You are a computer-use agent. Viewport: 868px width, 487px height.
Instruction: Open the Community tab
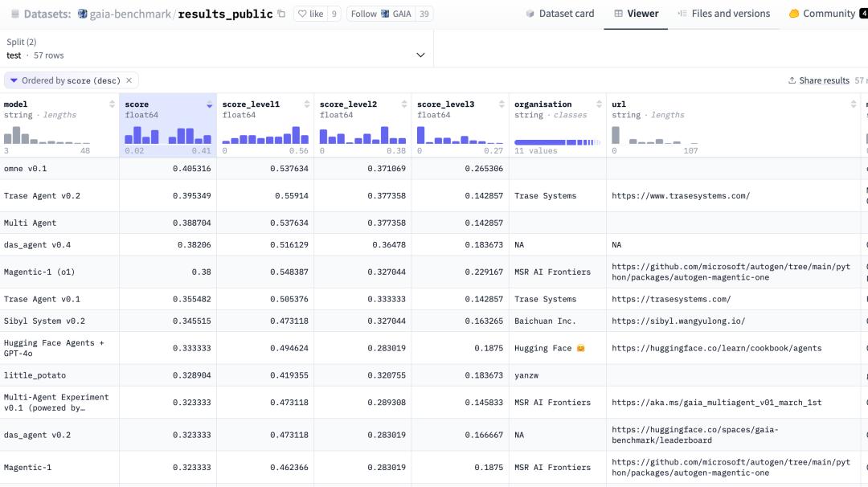pos(822,14)
